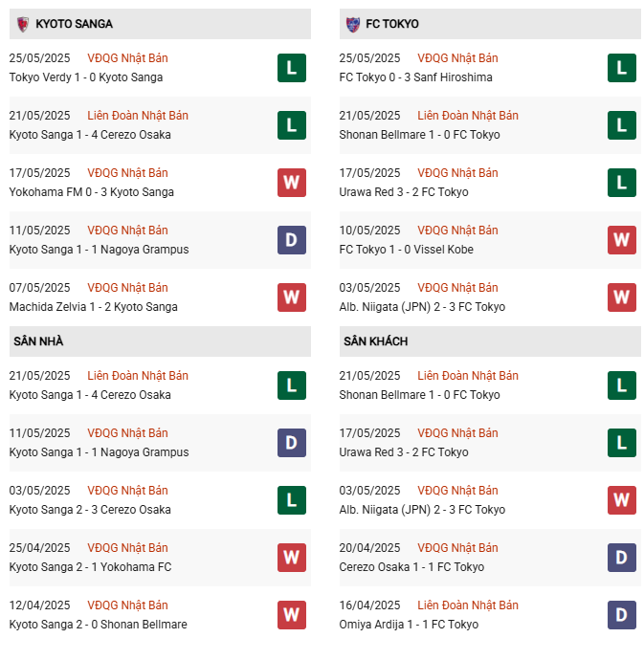Click L badge for Tokyo Verdy match
Viewport: 644px width, 660px height.
click(292, 68)
